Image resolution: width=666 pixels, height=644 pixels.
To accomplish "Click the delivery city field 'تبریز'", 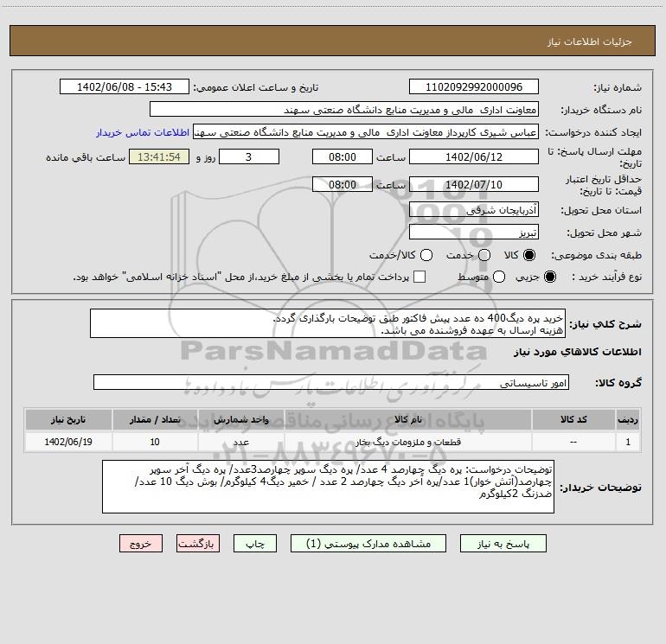I will click(x=474, y=232).
